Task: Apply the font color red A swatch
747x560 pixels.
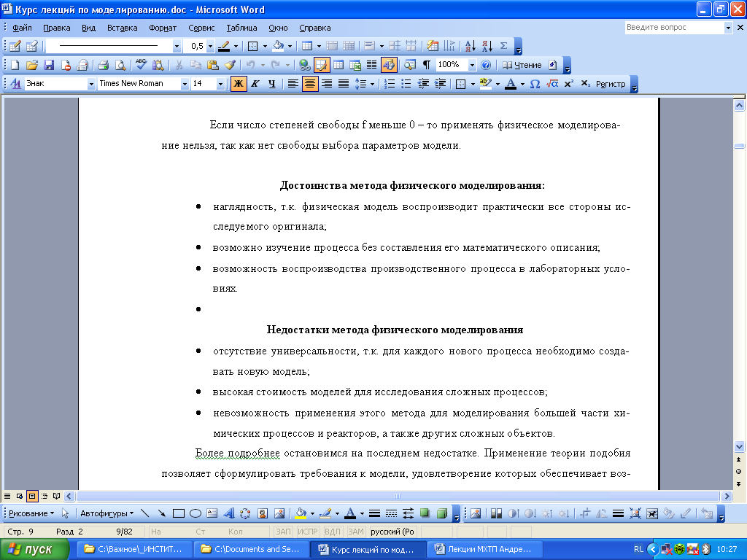Action: (x=511, y=84)
